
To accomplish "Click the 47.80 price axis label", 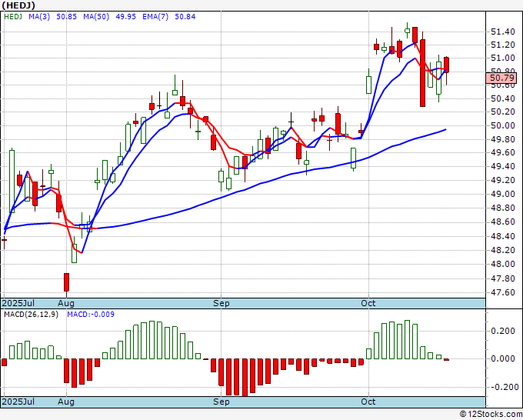I will (503, 278).
